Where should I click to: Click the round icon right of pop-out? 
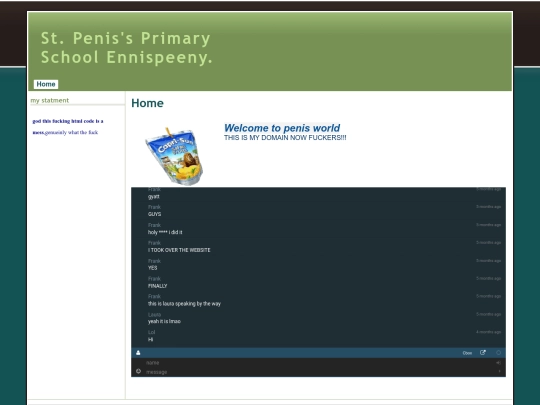[x=498, y=353]
